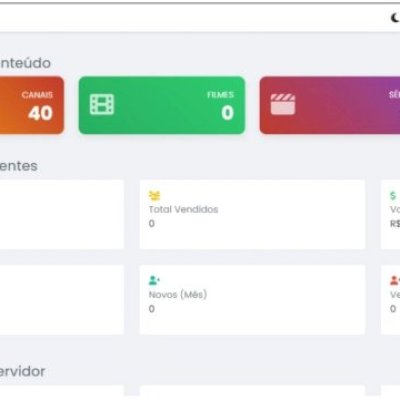
Task: Click the clapperboard icon on the series card
Action: (x=283, y=104)
